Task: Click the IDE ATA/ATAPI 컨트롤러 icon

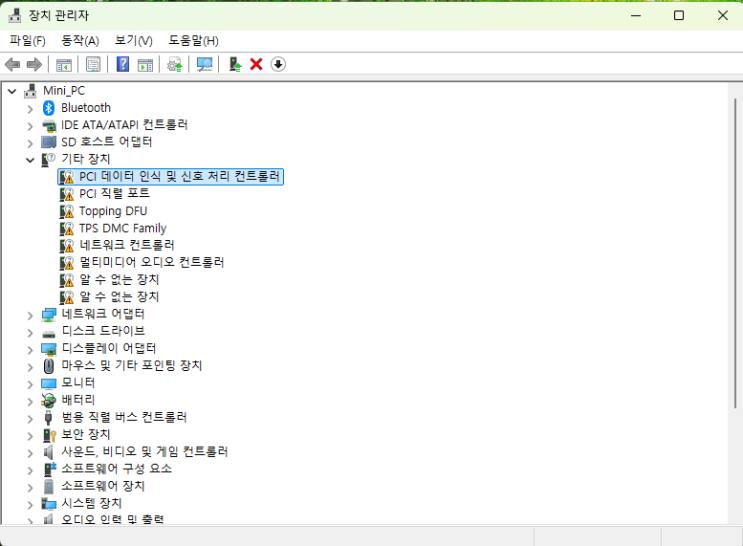Action: coord(49,125)
